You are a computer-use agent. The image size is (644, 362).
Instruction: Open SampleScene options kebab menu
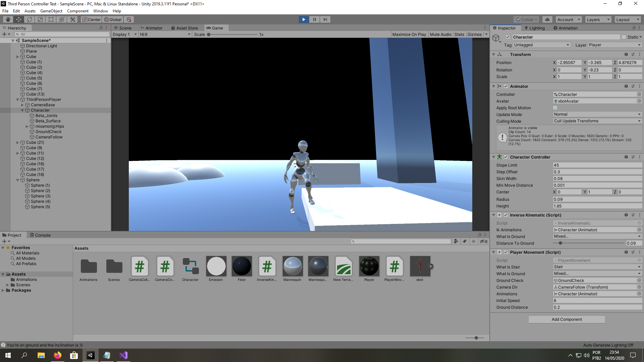click(x=107, y=41)
